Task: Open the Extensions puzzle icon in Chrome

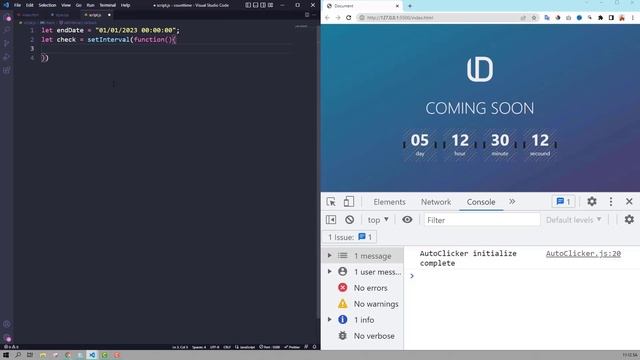Action: [600, 18]
